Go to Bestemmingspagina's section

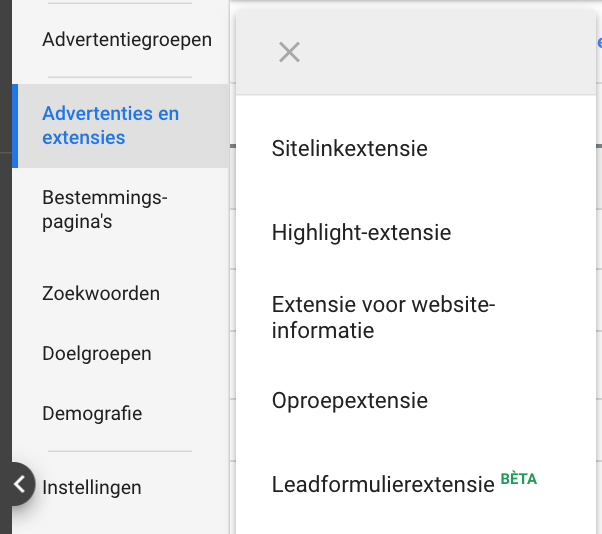point(105,210)
